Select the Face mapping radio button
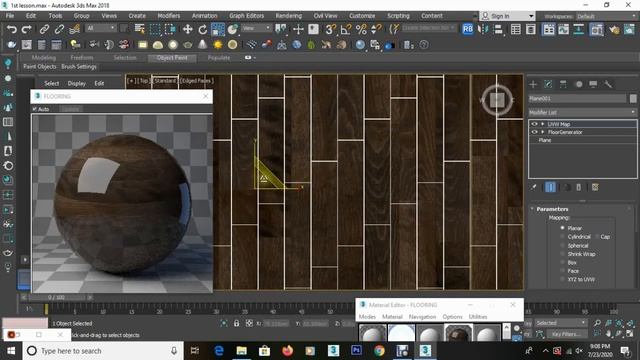This screenshot has height=360, width=640. click(x=562, y=271)
